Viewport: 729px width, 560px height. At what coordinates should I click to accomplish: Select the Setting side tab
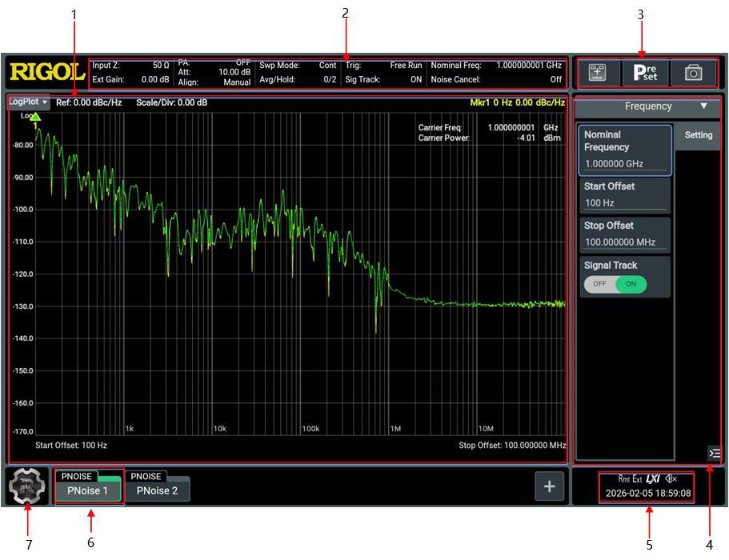(x=699, y=135)
